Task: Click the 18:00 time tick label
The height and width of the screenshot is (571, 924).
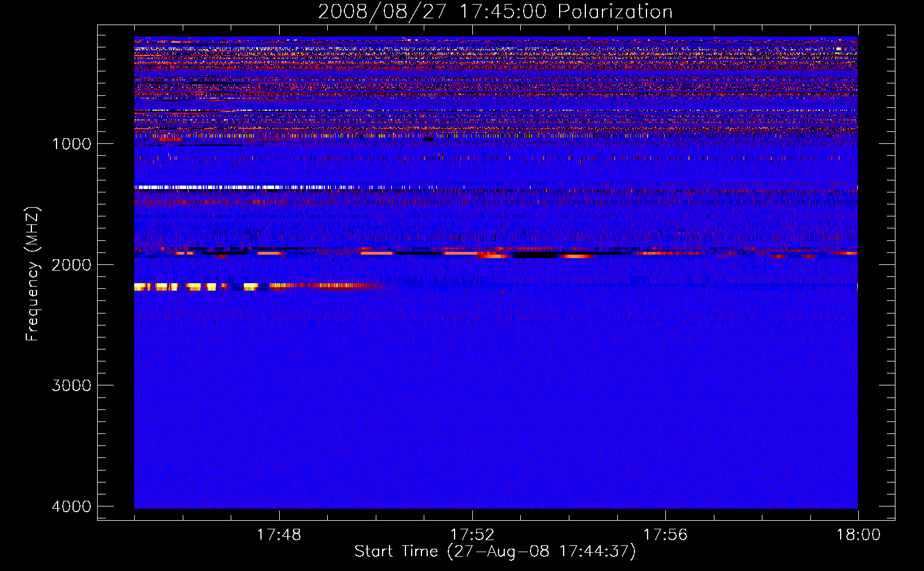Action: (x=858, y=535)
